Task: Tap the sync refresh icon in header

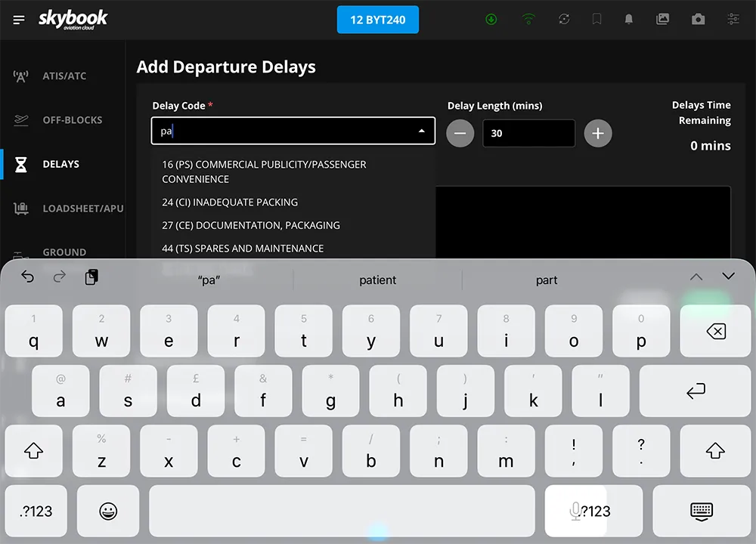Action: (564, 20)
